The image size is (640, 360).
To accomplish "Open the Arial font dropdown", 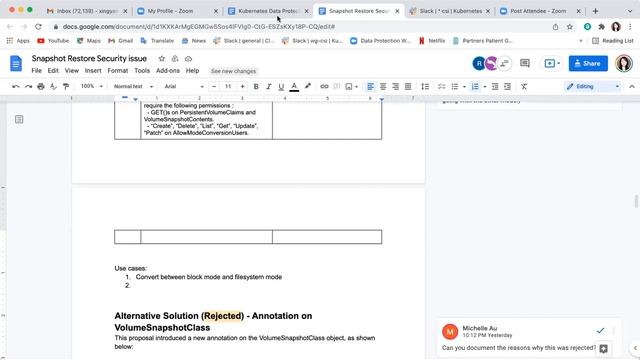I will tap(184, 87).
